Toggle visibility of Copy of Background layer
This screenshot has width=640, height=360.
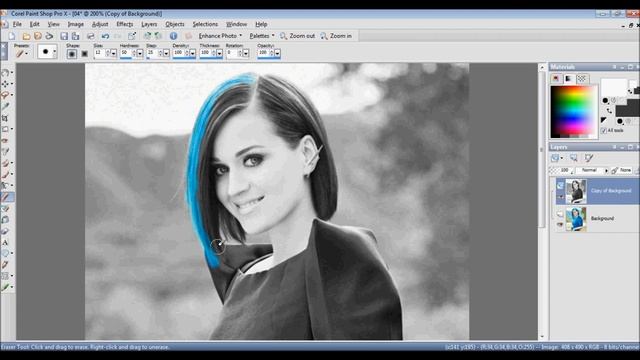[560, 198]
